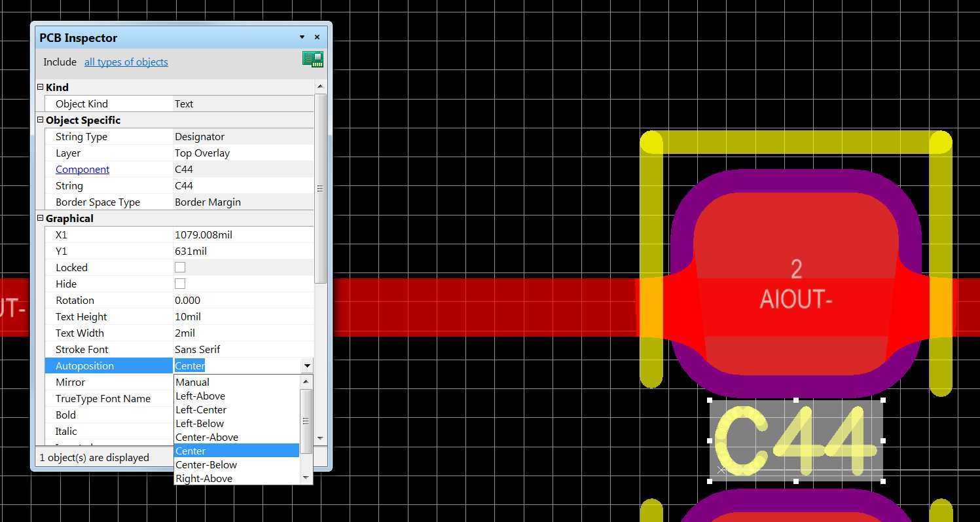Image resolution: width=980 pixels, height=522 pixels.
Task: Click the dropdown list scroll-down arrow
Action: coord(306,478)
